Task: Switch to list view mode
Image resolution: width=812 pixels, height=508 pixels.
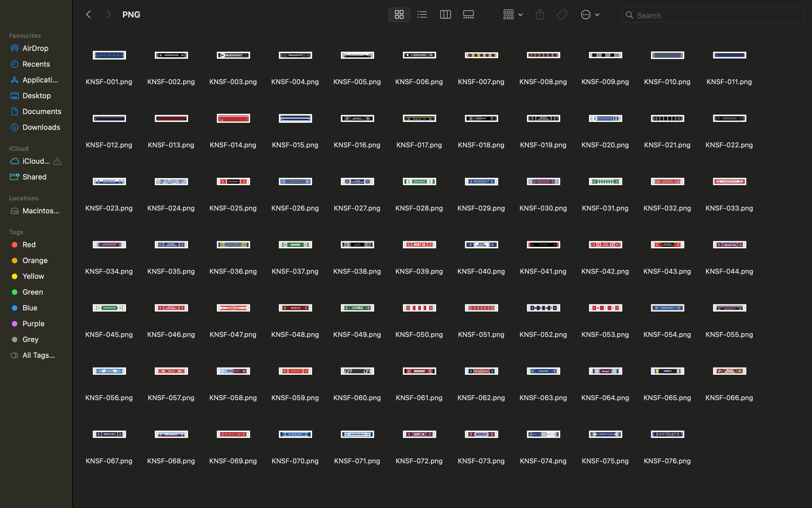Action: [422, 14]
